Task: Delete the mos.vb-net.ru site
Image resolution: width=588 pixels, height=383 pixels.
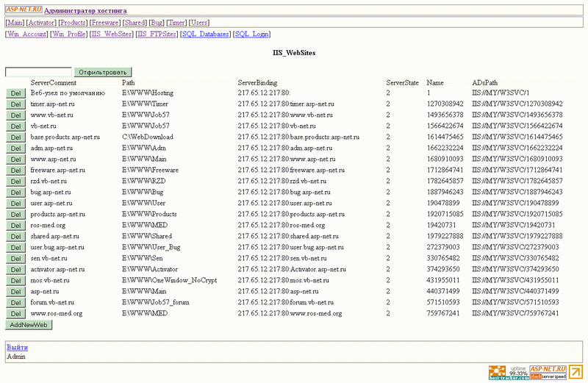Action: point(15,281)
